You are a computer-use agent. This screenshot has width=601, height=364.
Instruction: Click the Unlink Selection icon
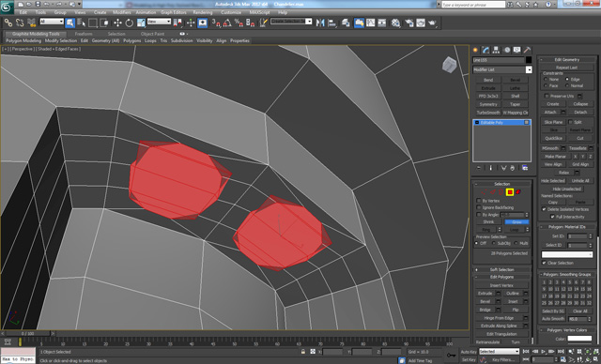coord(20,23)
